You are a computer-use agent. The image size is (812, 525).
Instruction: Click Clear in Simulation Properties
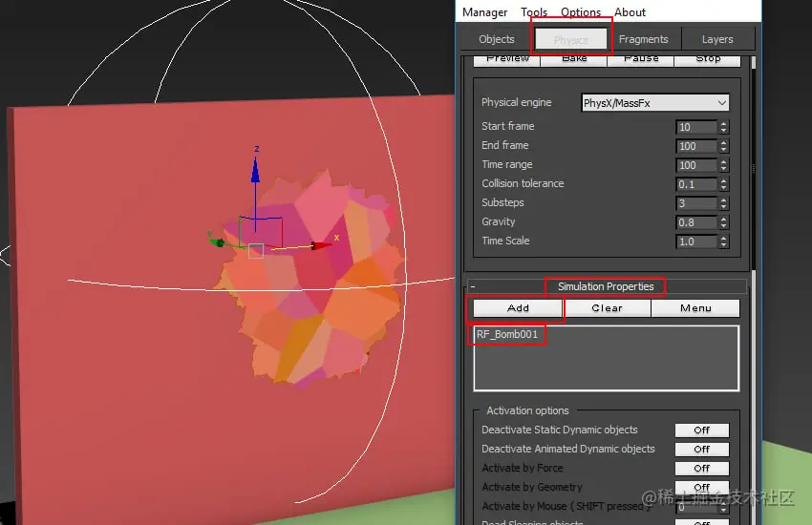[607, 308]
